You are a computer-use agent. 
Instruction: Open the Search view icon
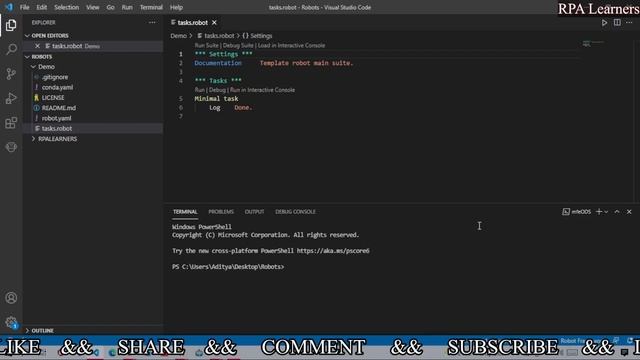11,49
